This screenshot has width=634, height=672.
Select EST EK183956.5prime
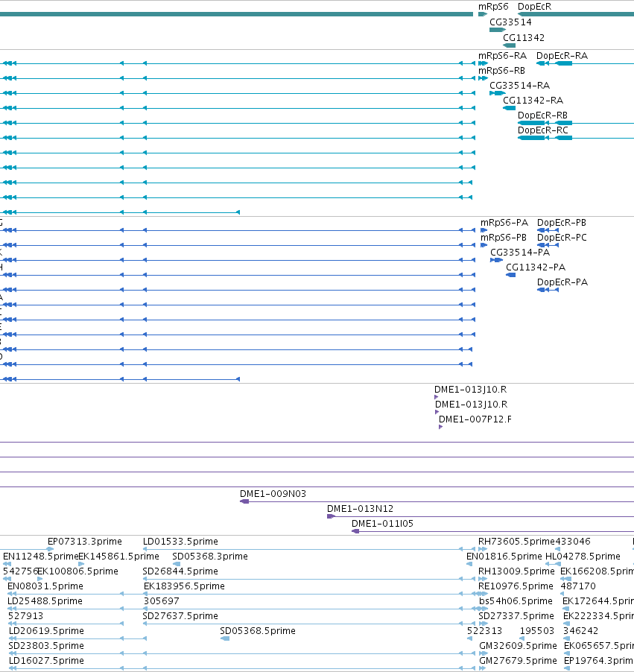[184, 586]
